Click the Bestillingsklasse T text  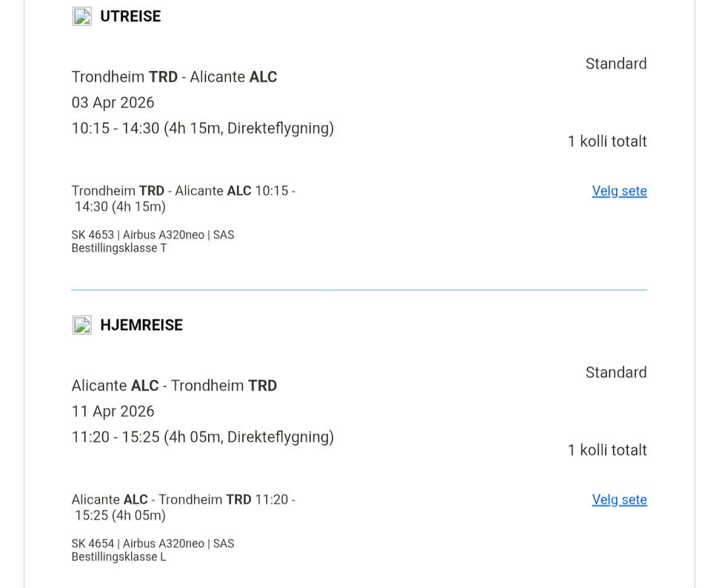pyautogui.click(x=118, y=248)
